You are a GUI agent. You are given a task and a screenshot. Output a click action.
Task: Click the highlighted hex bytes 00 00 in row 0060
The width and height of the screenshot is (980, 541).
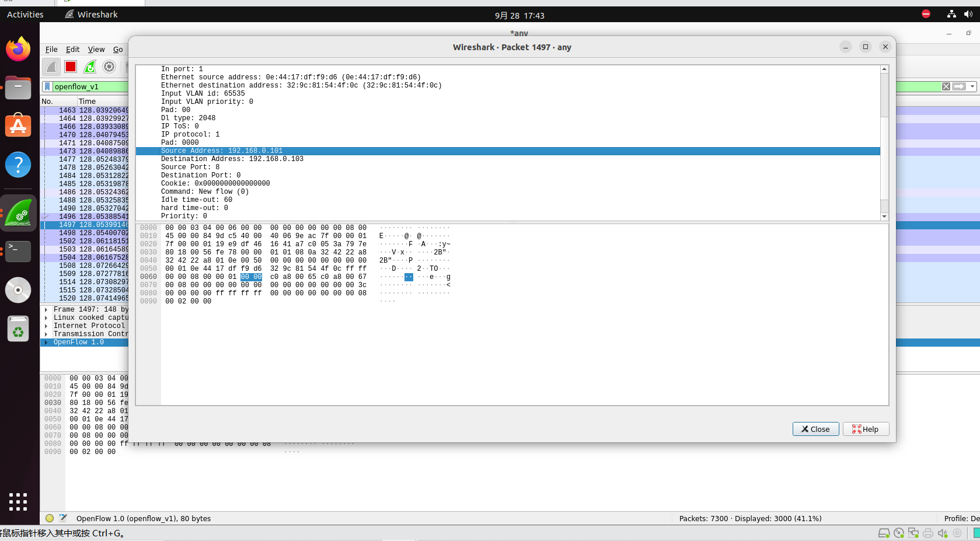pyautogui.click(x=251, y=277)
